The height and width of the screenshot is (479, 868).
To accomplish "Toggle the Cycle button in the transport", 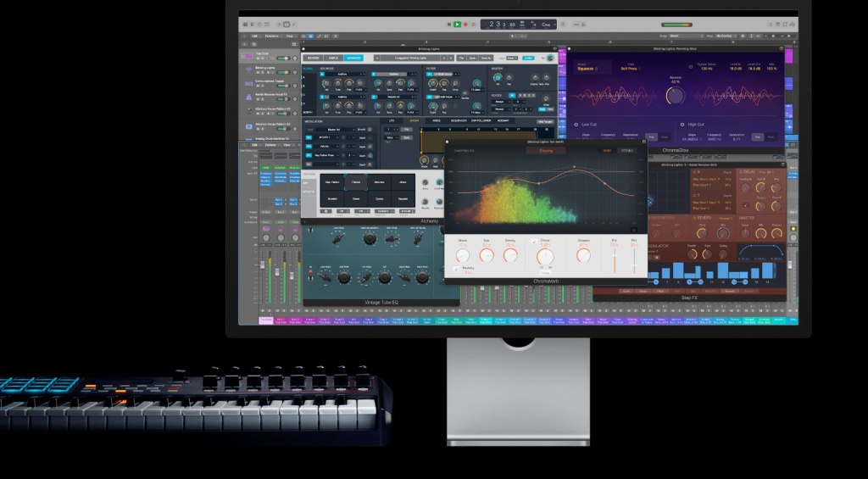I will (474, 25).
